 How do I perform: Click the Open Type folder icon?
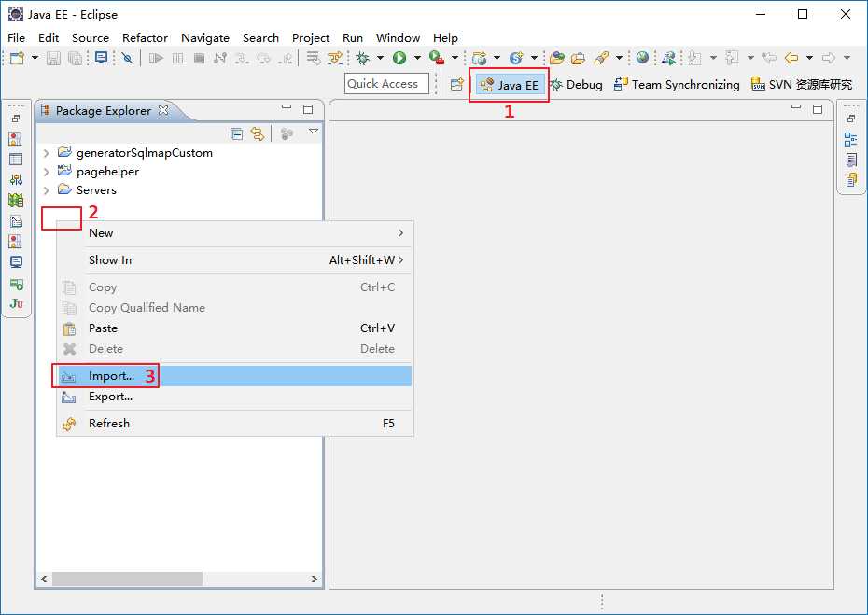click(x=557, y=58)
